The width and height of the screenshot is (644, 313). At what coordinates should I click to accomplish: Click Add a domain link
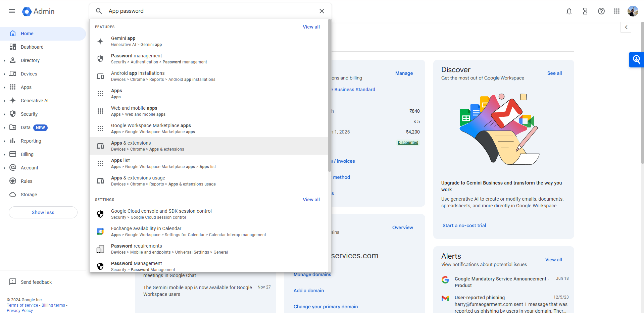[x=309, y=291]
